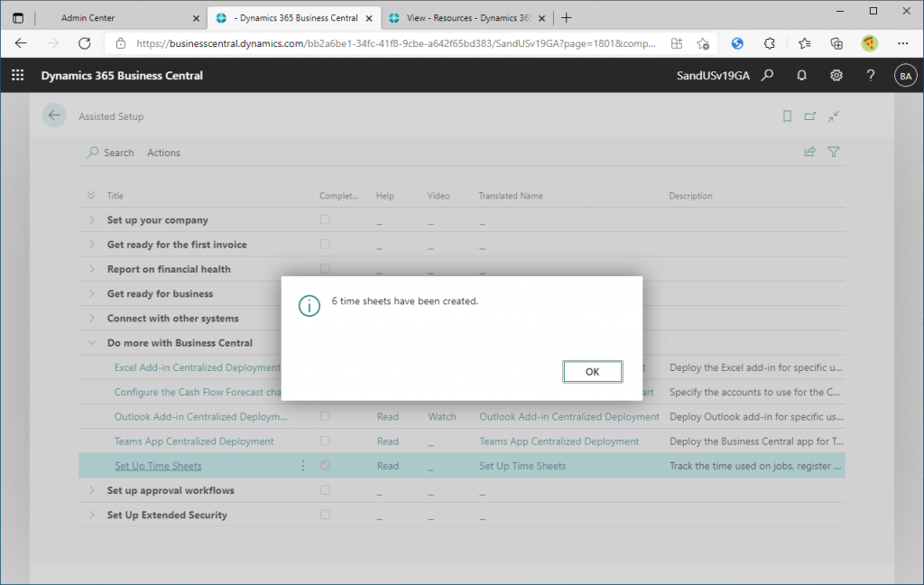Open the help question mark
924x585 pixels.
tap(871, 75)
